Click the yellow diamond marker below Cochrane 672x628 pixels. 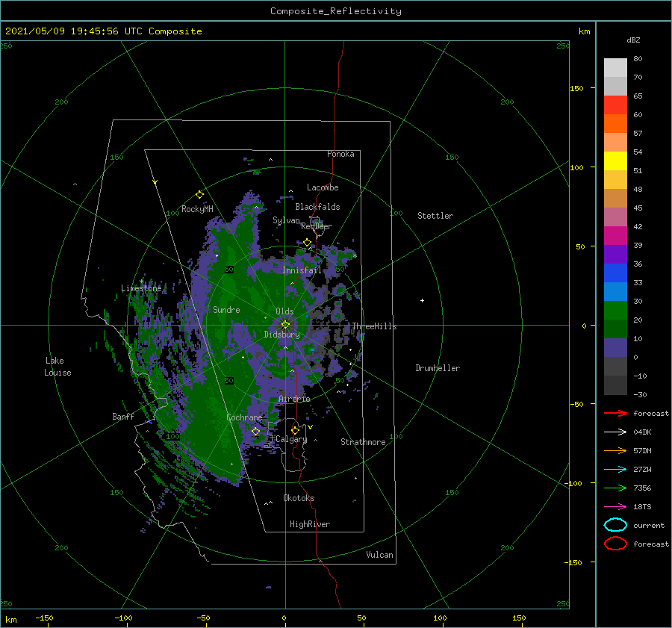(x=255, y=432)
